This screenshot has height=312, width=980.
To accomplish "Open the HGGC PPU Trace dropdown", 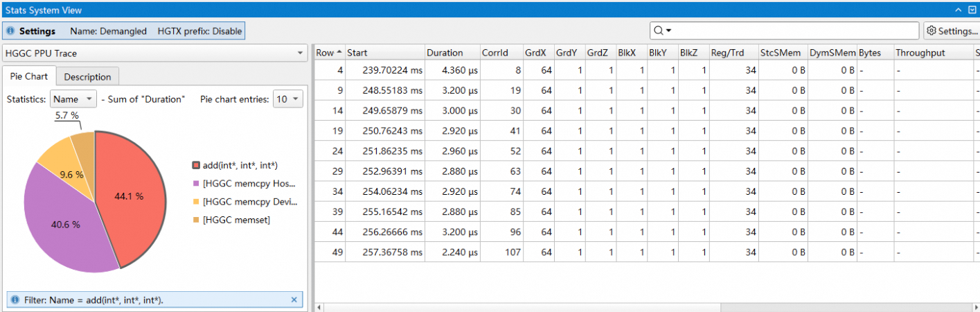I will (x=154, y=53).
